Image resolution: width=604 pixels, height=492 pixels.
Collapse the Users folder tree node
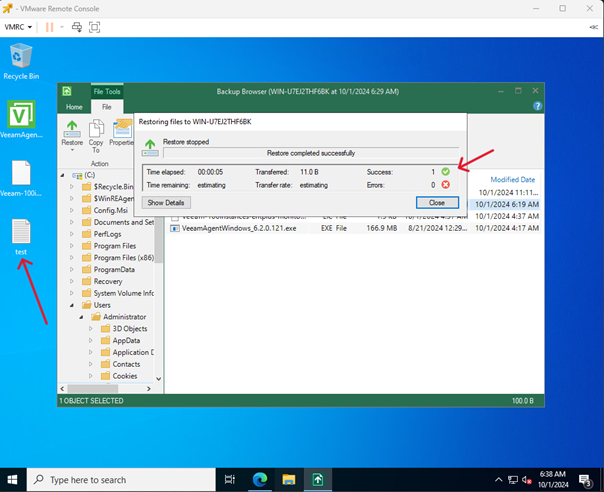(x=72, y=305)
